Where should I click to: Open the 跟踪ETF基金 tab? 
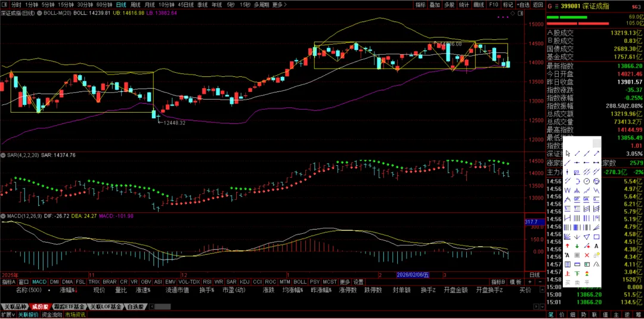tap(70, 306)
